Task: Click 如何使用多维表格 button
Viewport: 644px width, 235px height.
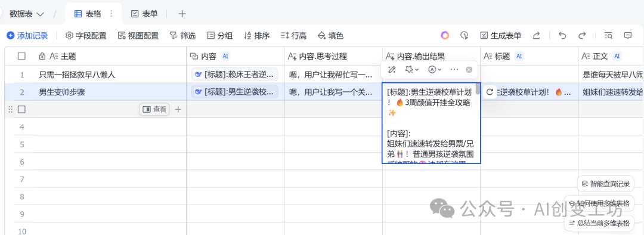Action: [599, 203]
